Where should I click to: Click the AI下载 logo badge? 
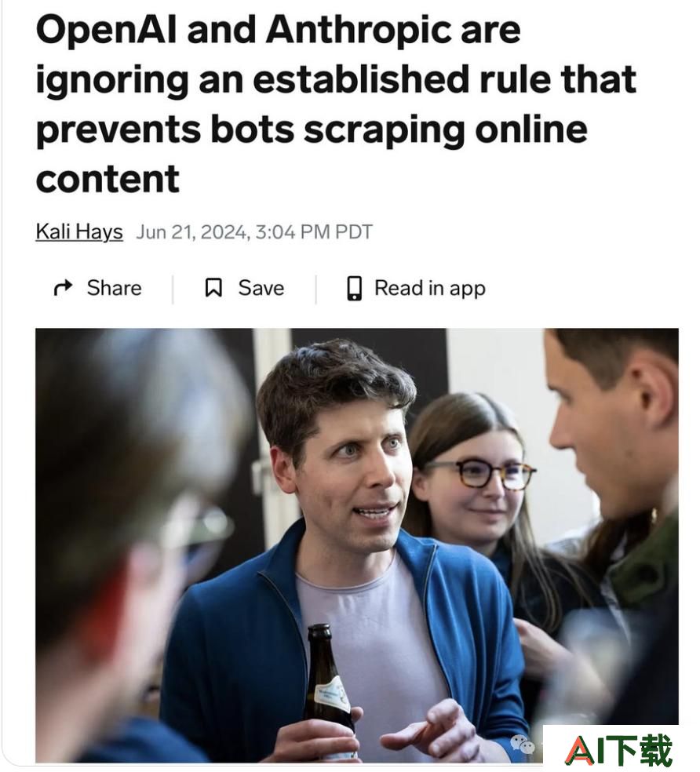618,749
